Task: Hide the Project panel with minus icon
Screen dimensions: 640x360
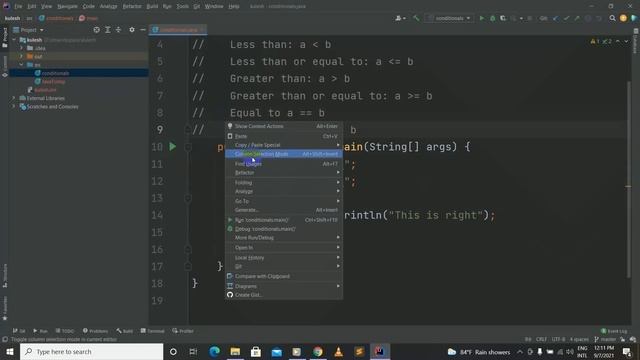Action: [x=142, y=30]
